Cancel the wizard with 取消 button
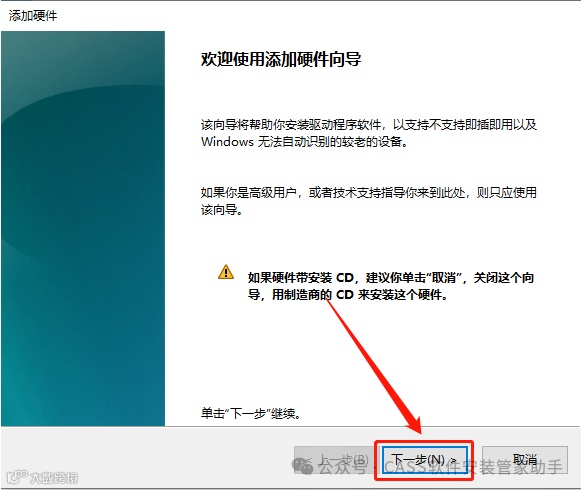 pos(525,460)
